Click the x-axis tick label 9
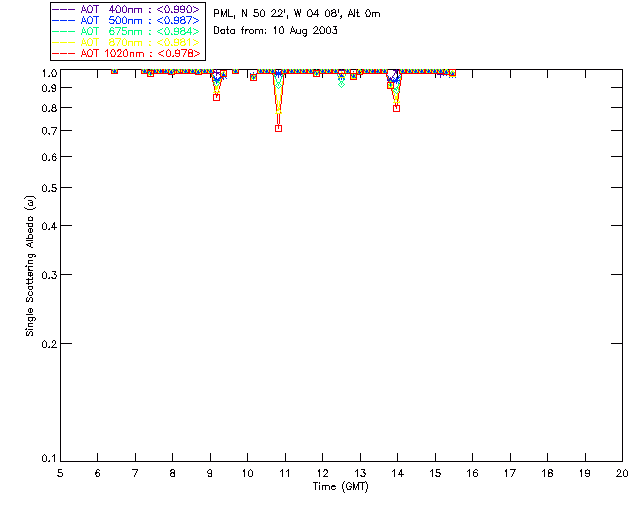 tap(210, 473)
